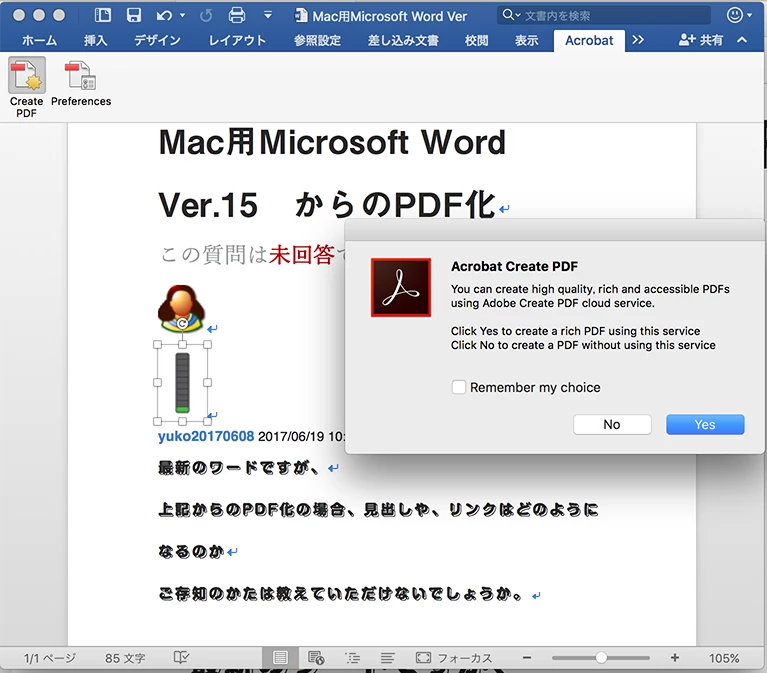Image resolution: width=767 pixels, height=673 pixels.
Task: Click the zoom slider handle
Action: pos(601,658)
